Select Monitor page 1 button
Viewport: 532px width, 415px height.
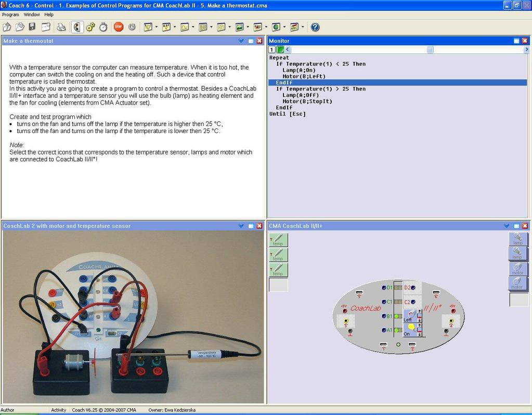[272, 49]
